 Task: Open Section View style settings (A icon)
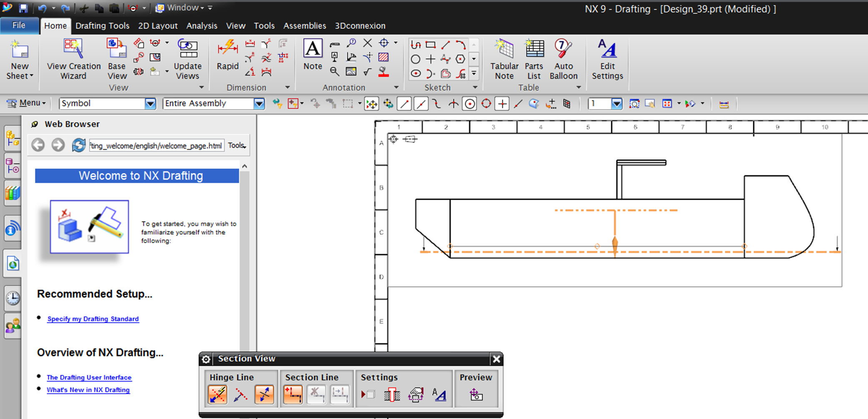click(x=439, y=394)
